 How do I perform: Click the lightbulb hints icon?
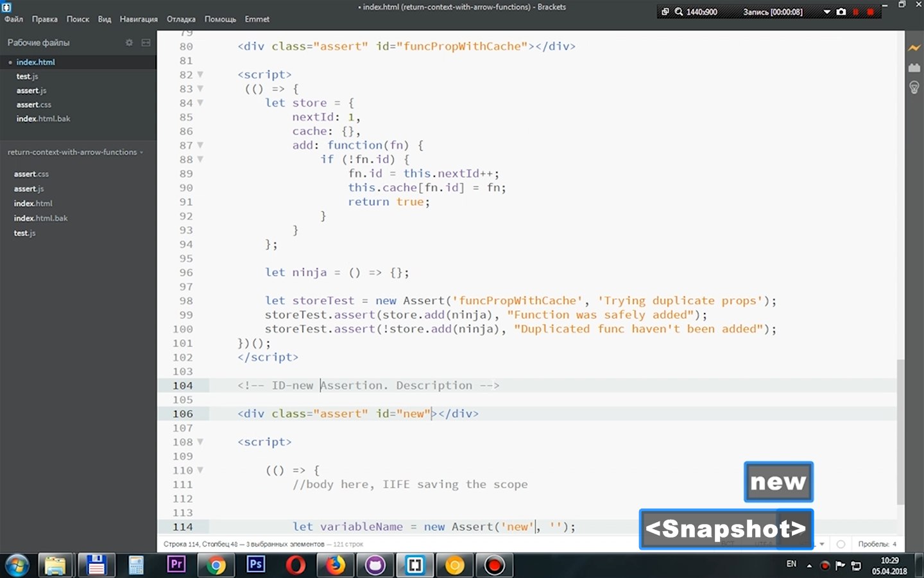[914, 87]
